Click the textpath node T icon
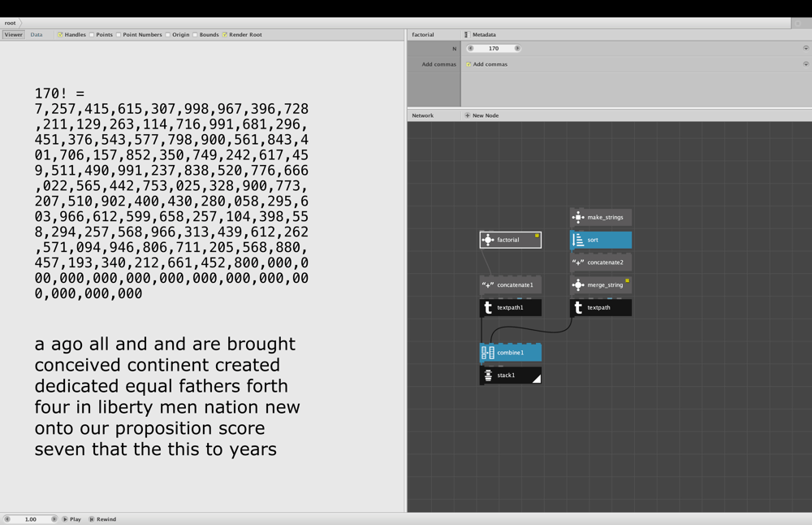Screen dimensions: 812x525 (x=578, y=308)
